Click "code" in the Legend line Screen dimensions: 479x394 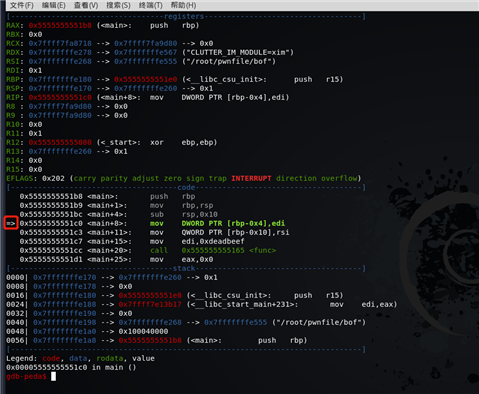[x=51, y=359]
